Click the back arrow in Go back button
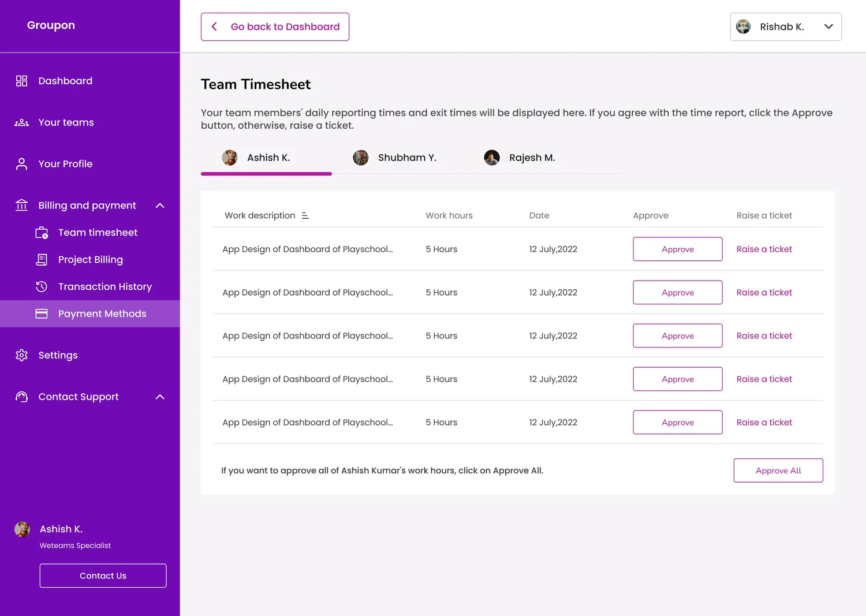 (214, 27)
